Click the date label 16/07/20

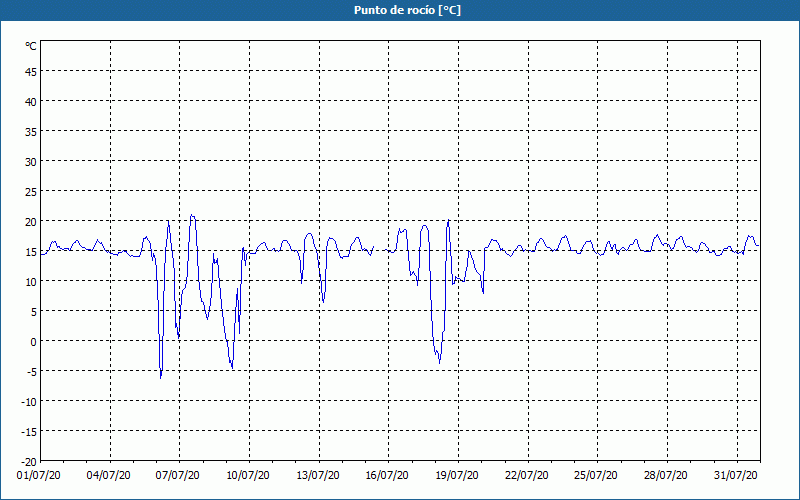387,476
